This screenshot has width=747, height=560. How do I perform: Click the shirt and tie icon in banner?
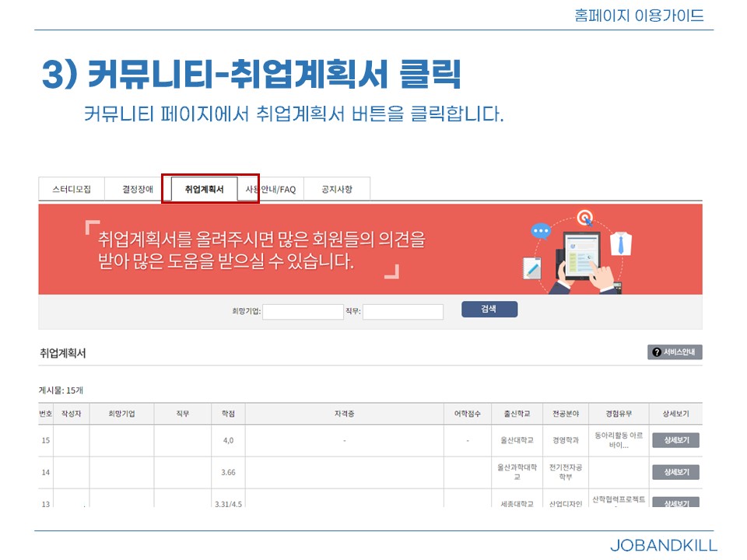(x=622, y=243)
